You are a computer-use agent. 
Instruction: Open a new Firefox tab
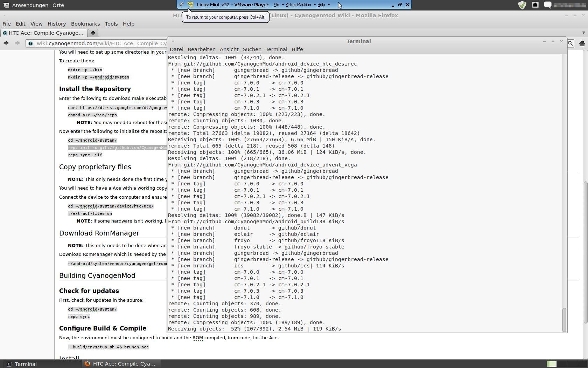point(93,33)
